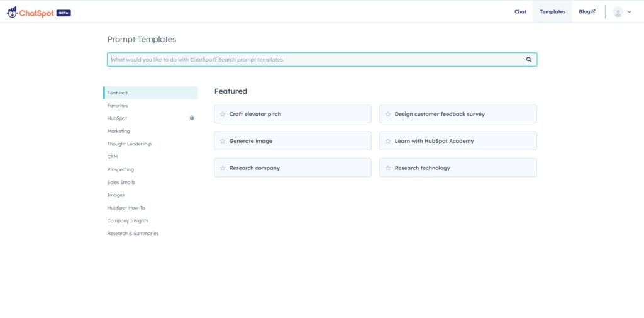Viewport: 644px width, 318px height.
Task: Open the Craft elevator pitch template
Action: click(x=293, y=114)
